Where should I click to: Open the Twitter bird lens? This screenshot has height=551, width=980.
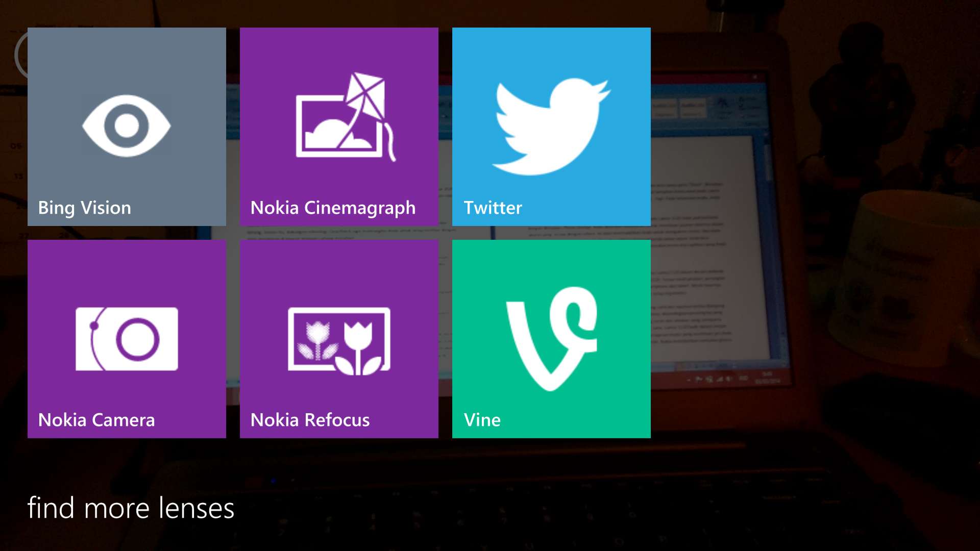pyautogui.click(x=551, y=127)
